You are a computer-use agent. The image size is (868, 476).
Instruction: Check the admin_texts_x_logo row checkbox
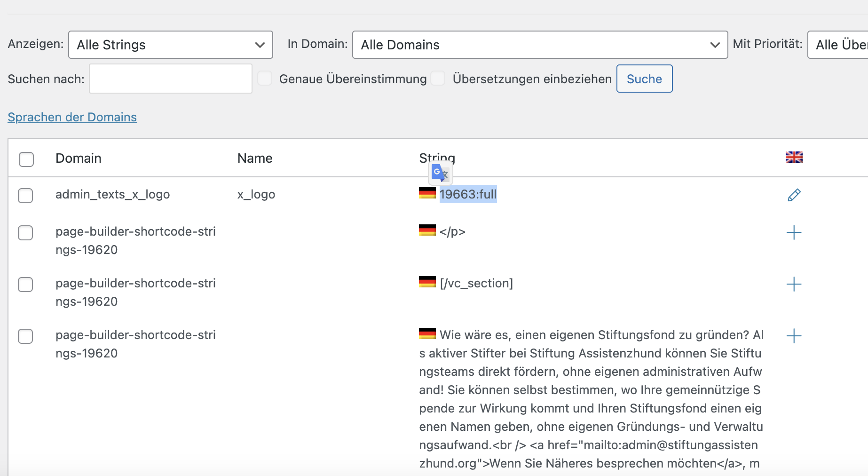pos(25,195)
